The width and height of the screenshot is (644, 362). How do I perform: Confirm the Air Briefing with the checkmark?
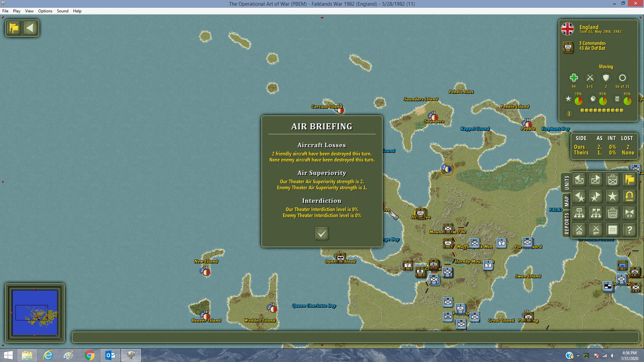pos(322,233)
